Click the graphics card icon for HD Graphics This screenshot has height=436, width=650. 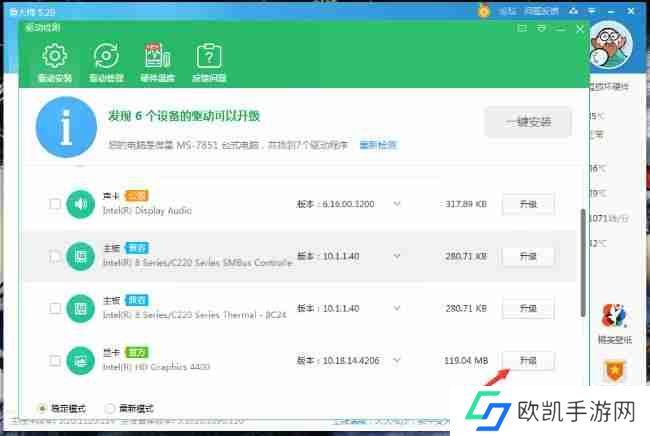(x=80, y=361)
